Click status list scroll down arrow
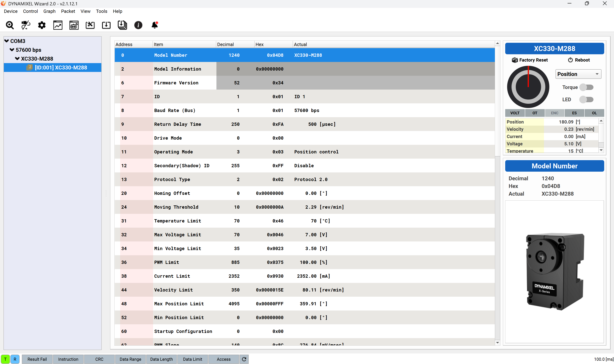The width and height of the screenshot is (614, 364). click(601, 150)
